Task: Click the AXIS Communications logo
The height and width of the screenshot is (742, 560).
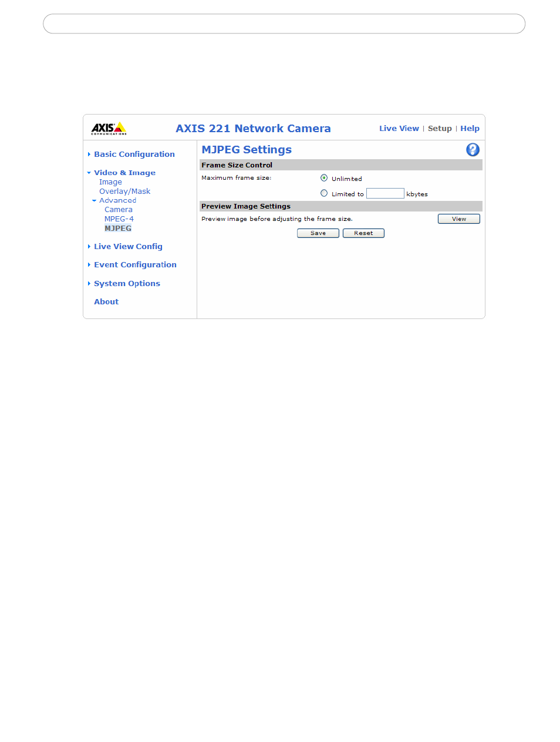Action: pyautogui.click(x=109, y=129)
